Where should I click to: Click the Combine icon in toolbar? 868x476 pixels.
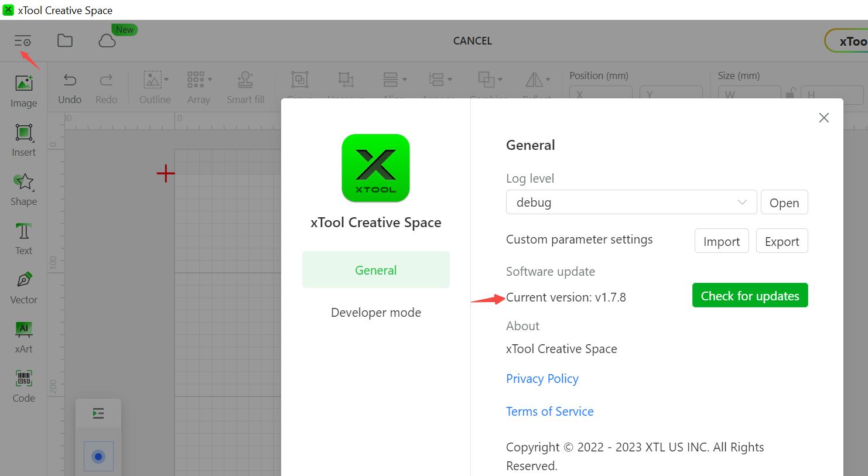click(486, 80)
